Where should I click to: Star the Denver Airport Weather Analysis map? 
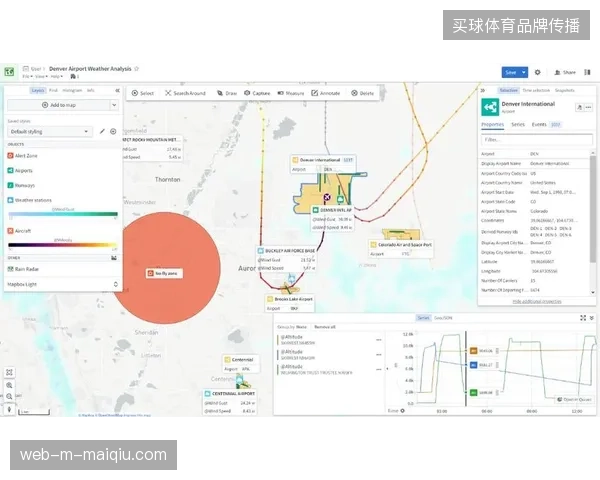(x=137, y=69)
